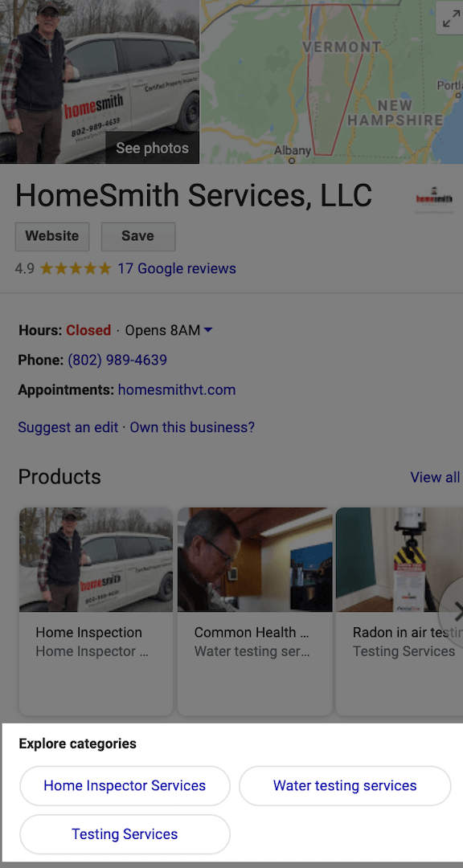Image resolution: width=463 pixels, height=868 pixels.
Task: View all products
Action: pos(435,477)
